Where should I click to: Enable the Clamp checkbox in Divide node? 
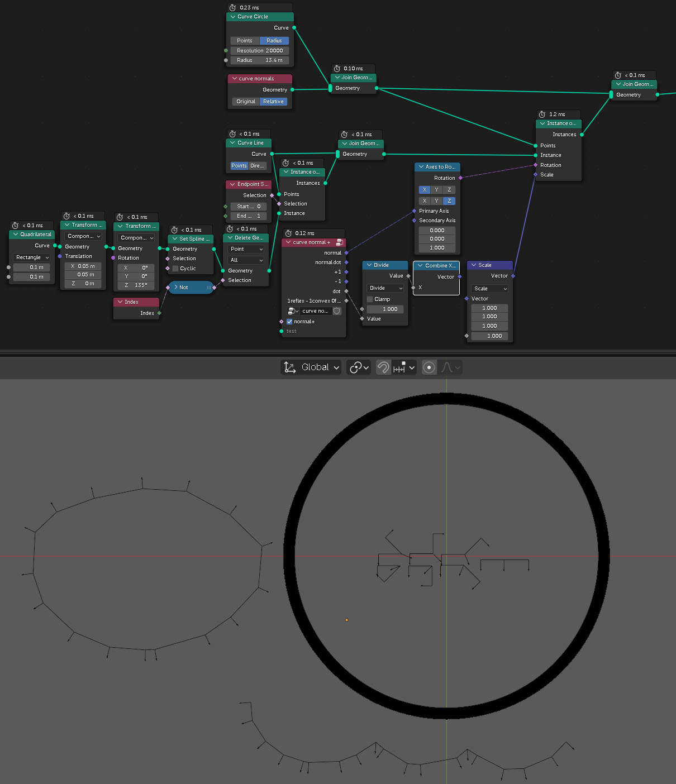370,299
